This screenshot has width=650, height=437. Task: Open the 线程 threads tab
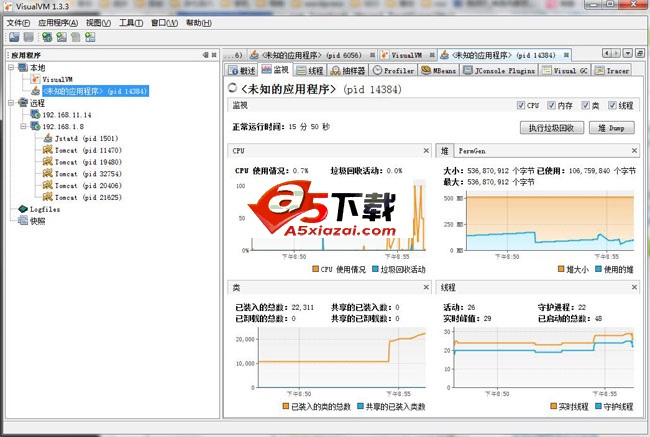pos(310,70)
